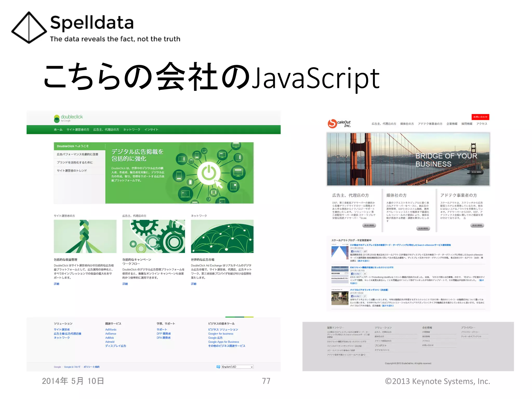Open ネットワーク in DoubleClick green nav bar
Viewport: 532px width, 399px height.
click(132, 130)
